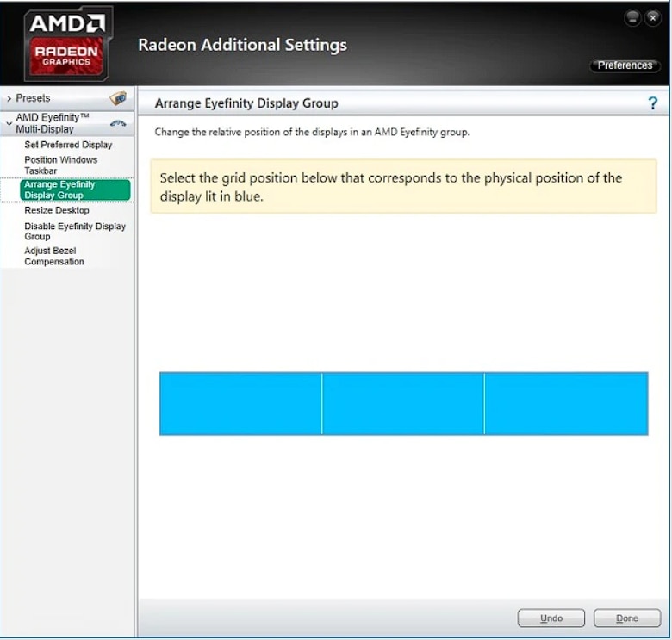This screenshot has height=640, width=672.
Task: Click the Presets label
Action: 33,98
